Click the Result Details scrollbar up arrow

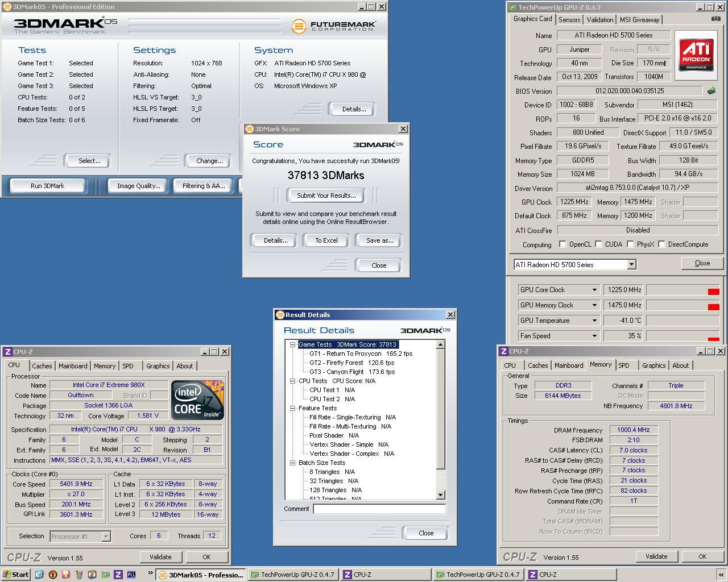441,344
